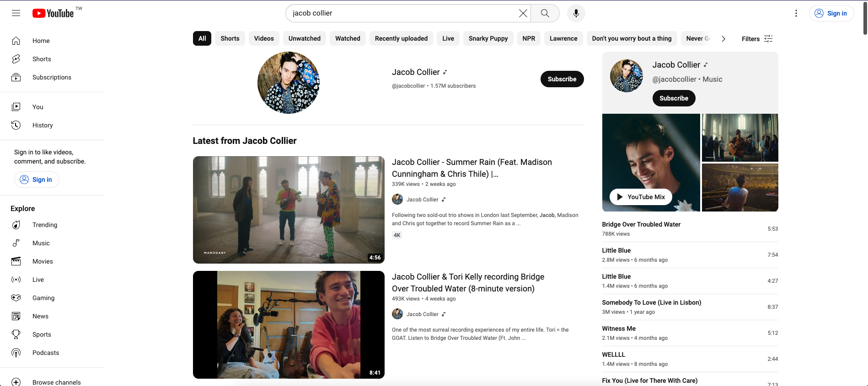868x386 pixels.
Task: Select the NPR filter chip
Action: coord(529,38)
